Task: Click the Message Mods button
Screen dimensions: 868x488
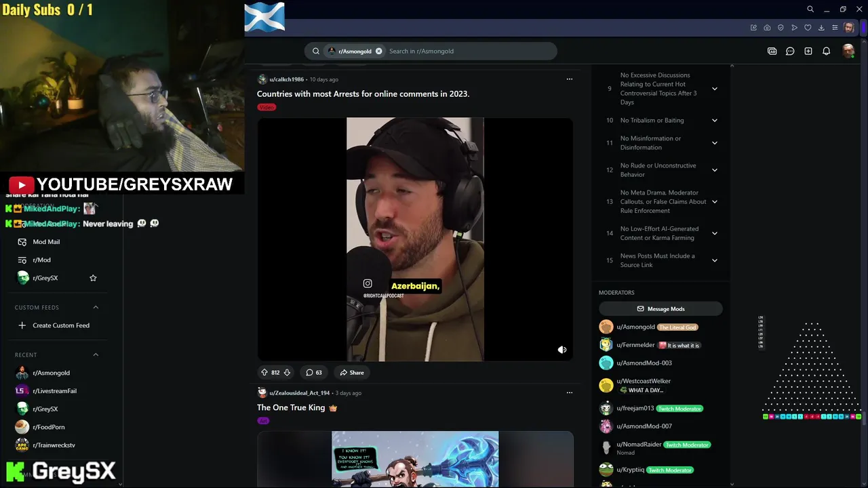Action: pos(660,308)
